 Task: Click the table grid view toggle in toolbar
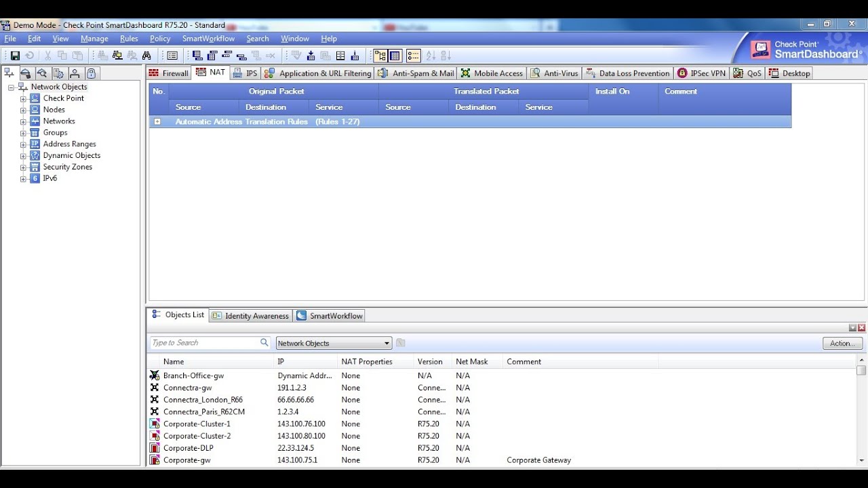[395, 56]
